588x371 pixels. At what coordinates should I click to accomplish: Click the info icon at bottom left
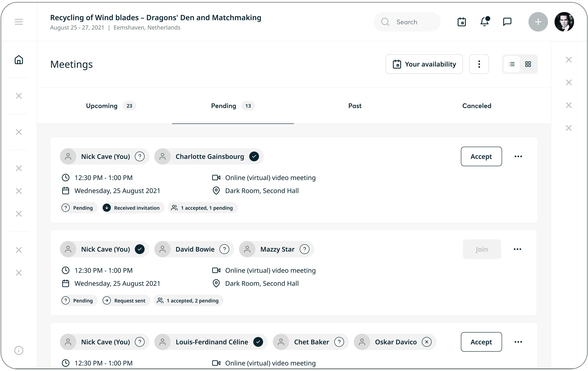[19, 350]
